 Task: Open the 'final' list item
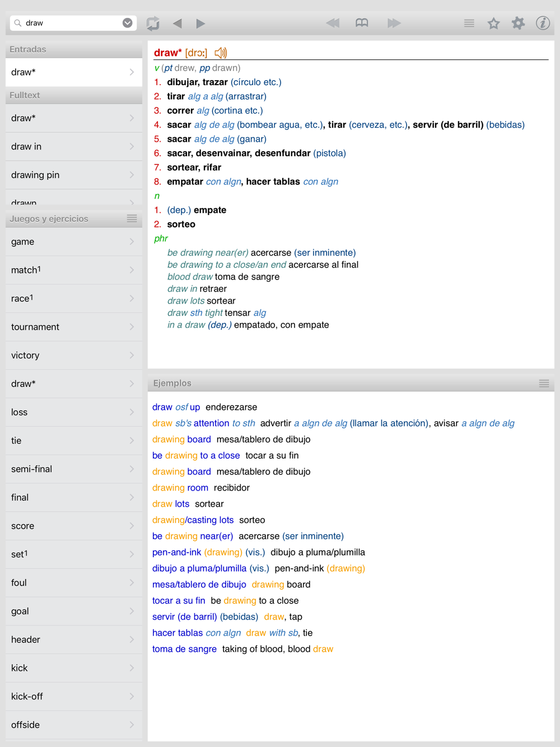74,497
